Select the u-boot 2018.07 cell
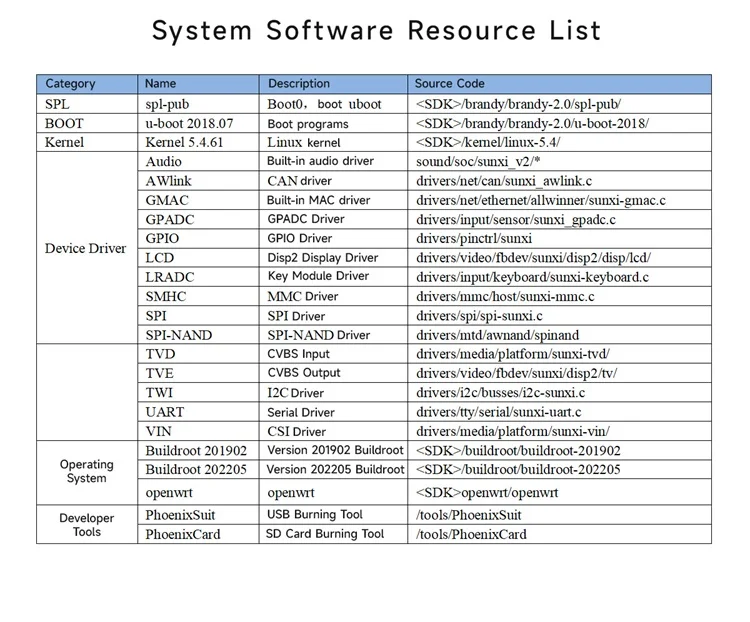The height and width of the screenshot is (622, 750). [x=191, y=123]
